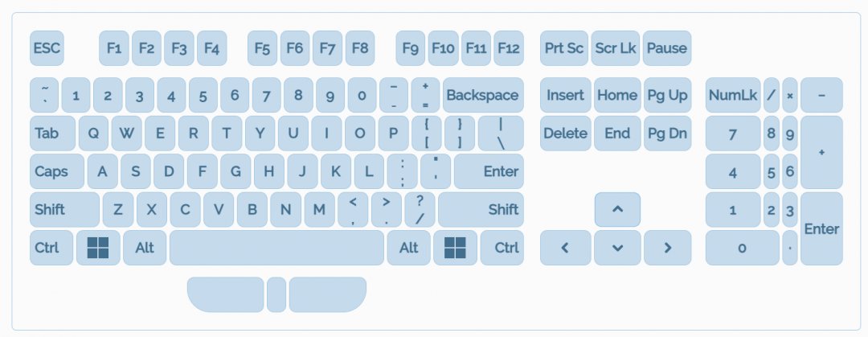The width and height of the screenshot is (868, 337).
Task: Click the right arrow key
Action: point(667,248)
